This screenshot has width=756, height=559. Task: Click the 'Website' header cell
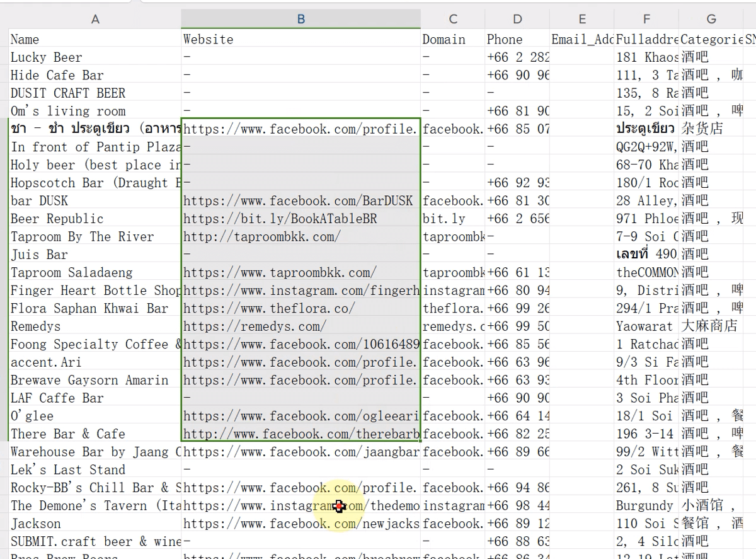[x=301, y=39]
